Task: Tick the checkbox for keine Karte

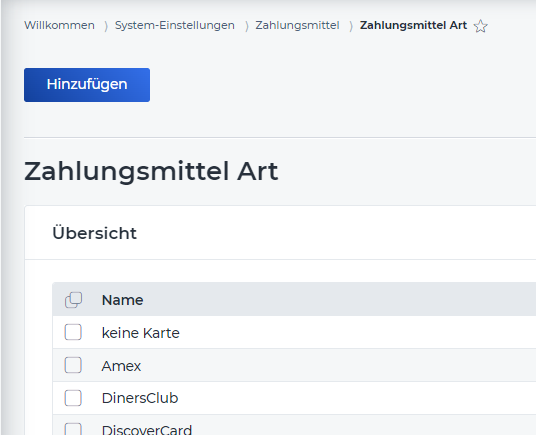Action: 73,332
